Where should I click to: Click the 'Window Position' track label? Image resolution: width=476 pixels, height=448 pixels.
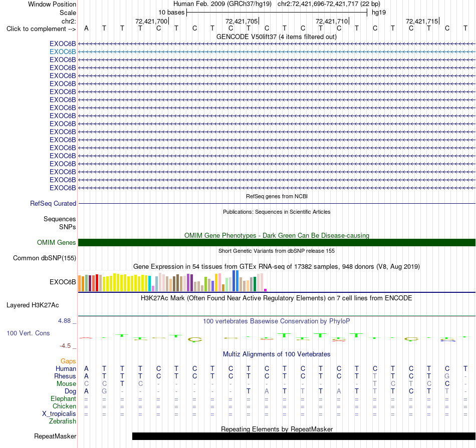52,4
